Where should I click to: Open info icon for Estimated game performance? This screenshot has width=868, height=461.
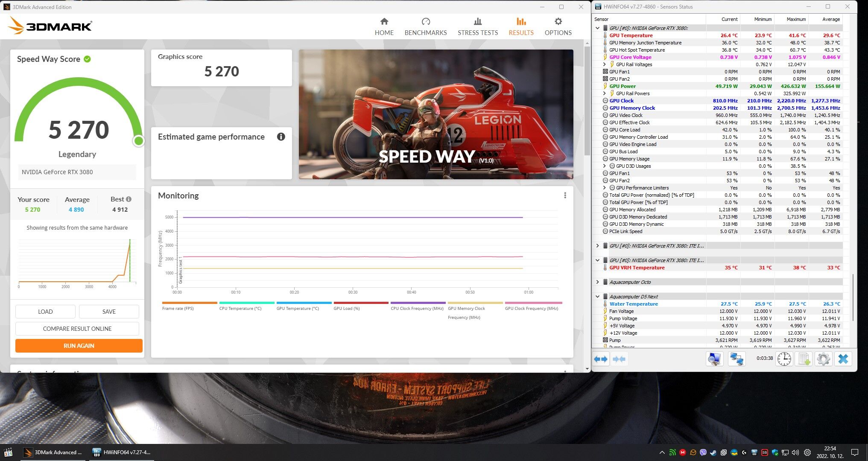(x=281, y=137)
